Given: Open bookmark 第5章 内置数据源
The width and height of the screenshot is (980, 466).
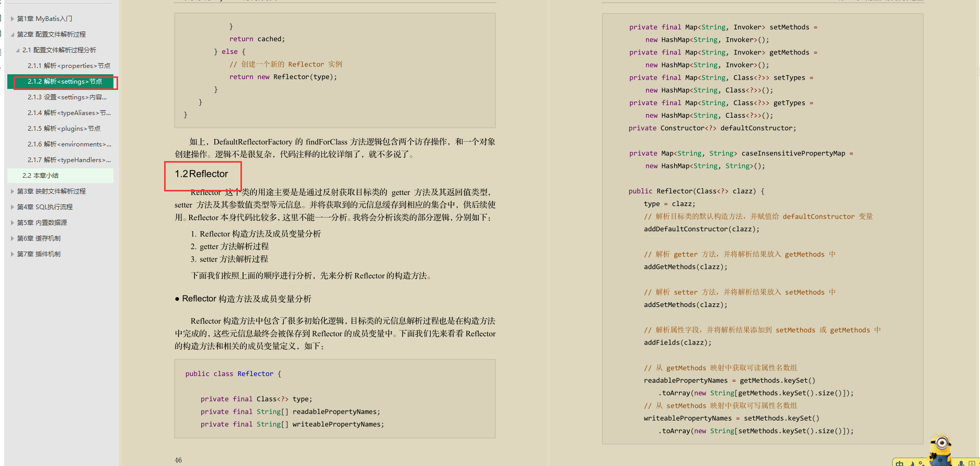Looking at the screenshot, I should [x=42, y=223].
